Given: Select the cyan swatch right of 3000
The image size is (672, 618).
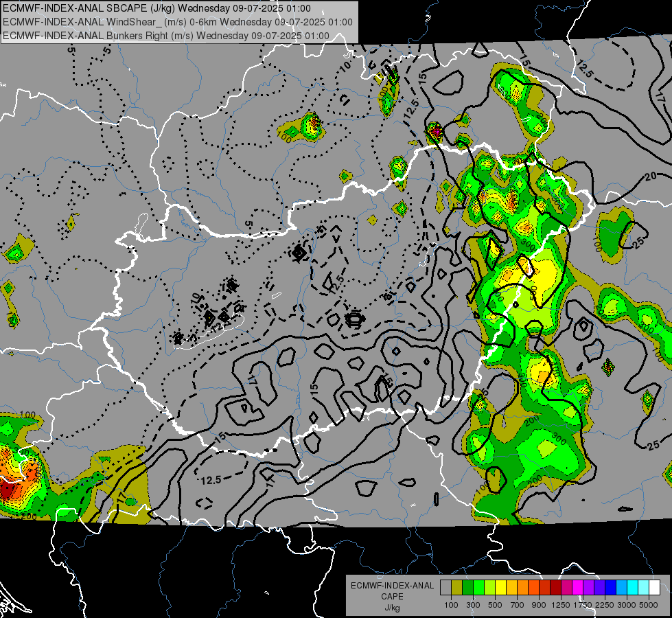Looking at the screenshot, I should 633,588.
